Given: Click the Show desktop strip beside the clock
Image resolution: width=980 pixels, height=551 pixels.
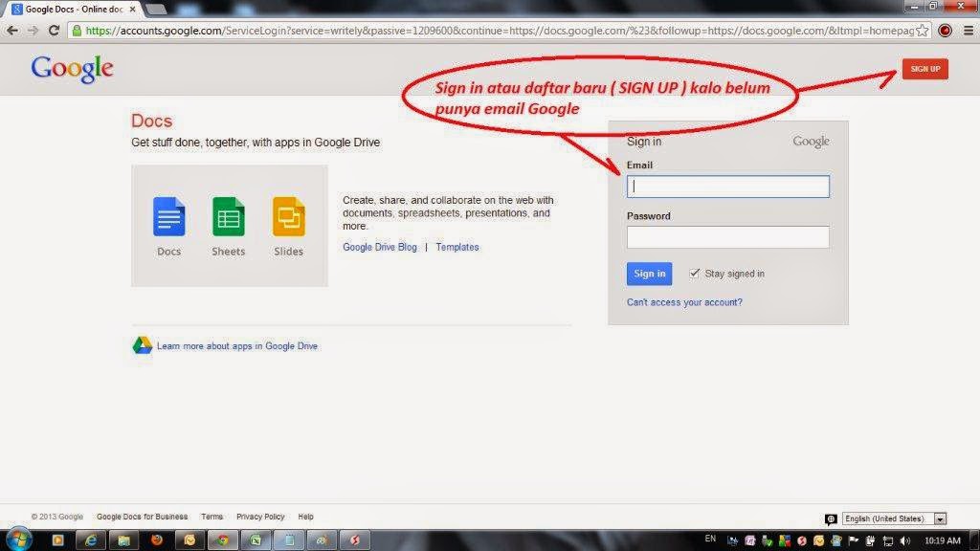Looking at the screenshot, I should [x=973, y=540].
